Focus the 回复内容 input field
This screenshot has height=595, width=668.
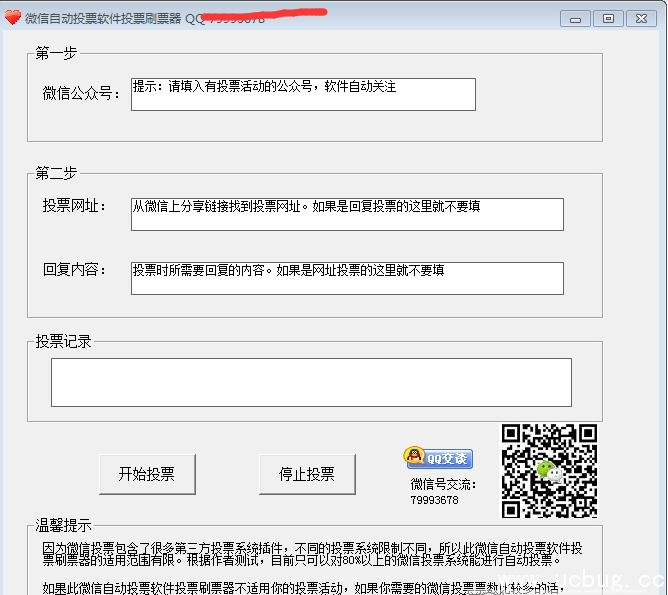pyautogui.click(x=347, y=278)
